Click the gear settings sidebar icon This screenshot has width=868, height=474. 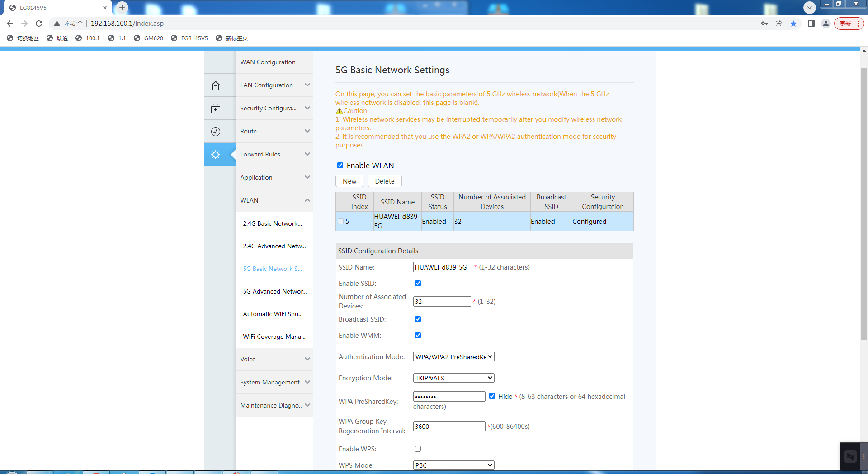click(x=216, y=155)
